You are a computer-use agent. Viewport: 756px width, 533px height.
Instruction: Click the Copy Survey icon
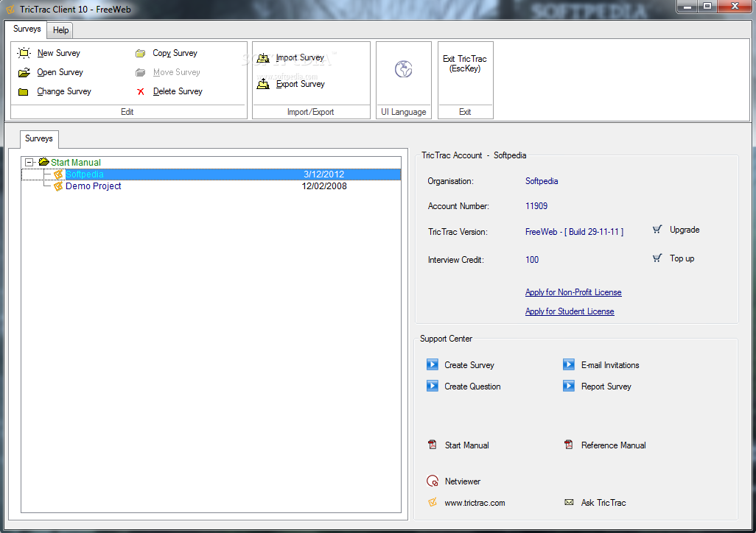click(x=140, y=54)
